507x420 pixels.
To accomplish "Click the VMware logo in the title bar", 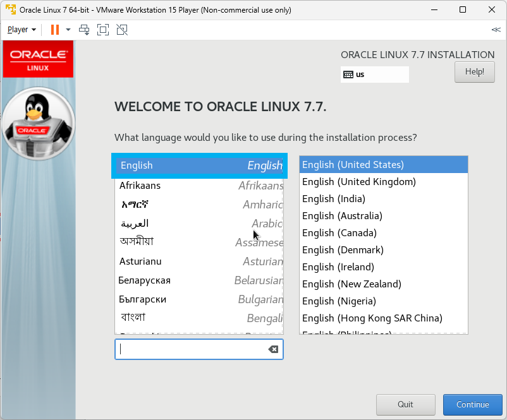I will point(11,9).
